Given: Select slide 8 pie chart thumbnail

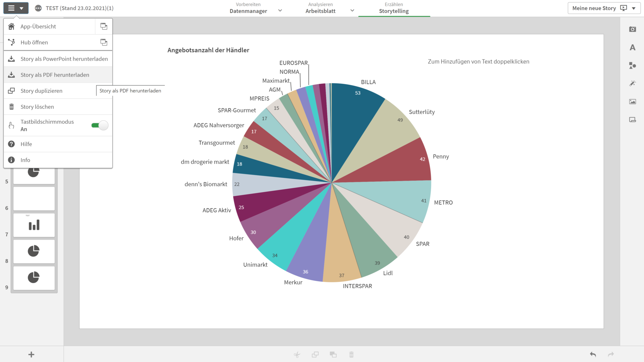Looking at the screenshot, I should click(34, 251).
